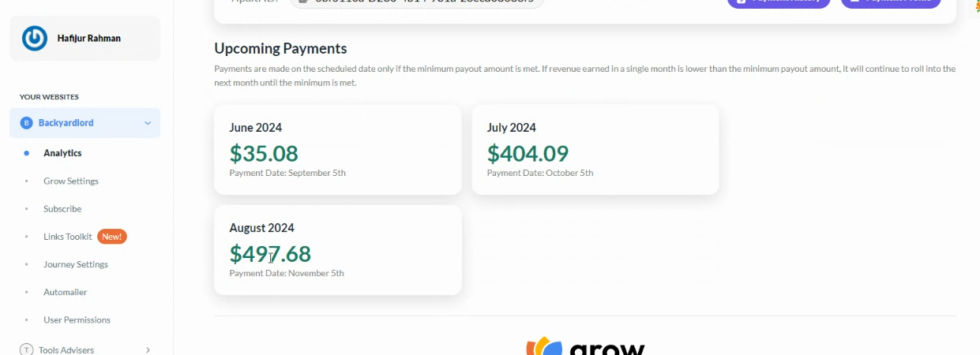
Task: Open User Permissions page
Action: coord(77,319)
